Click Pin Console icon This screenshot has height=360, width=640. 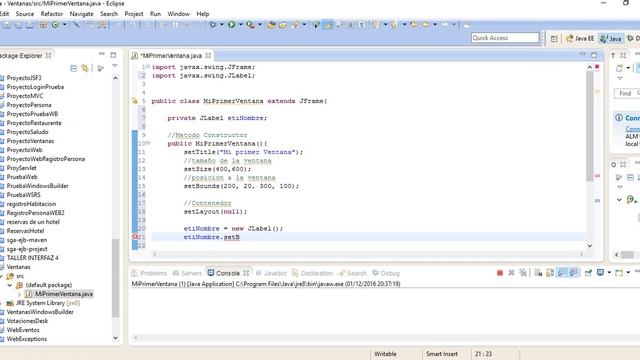[588, 273]
